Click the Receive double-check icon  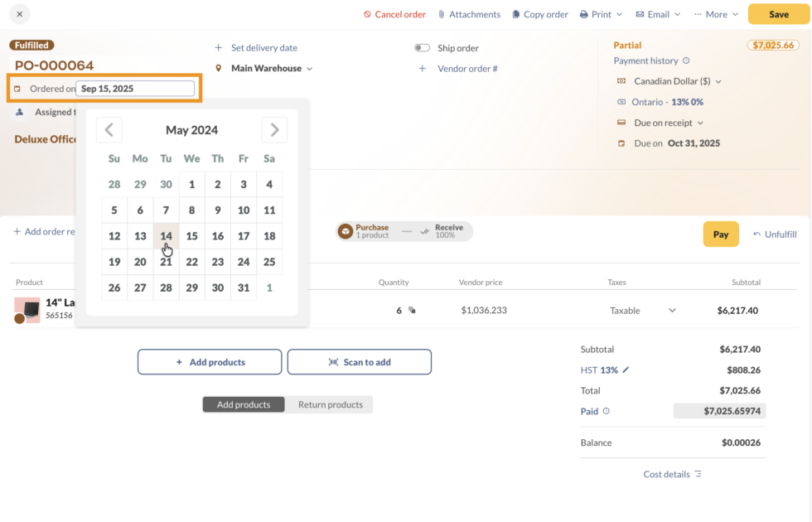424,231
